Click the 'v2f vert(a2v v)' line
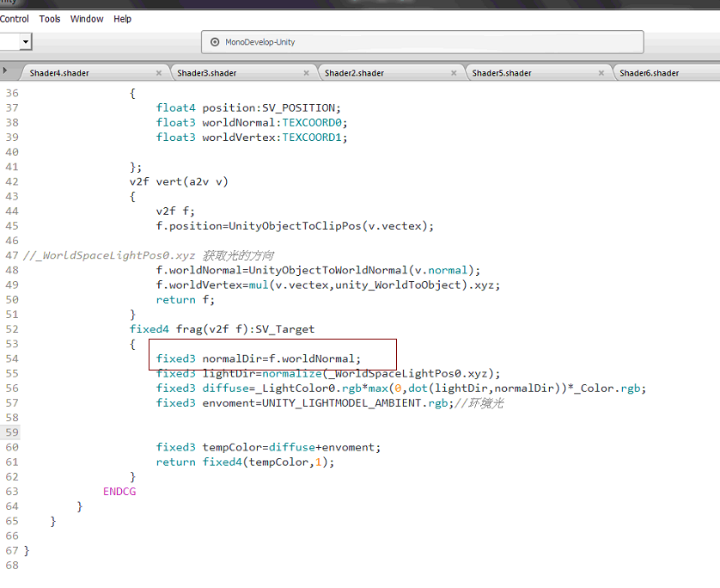 pos(179,182)
